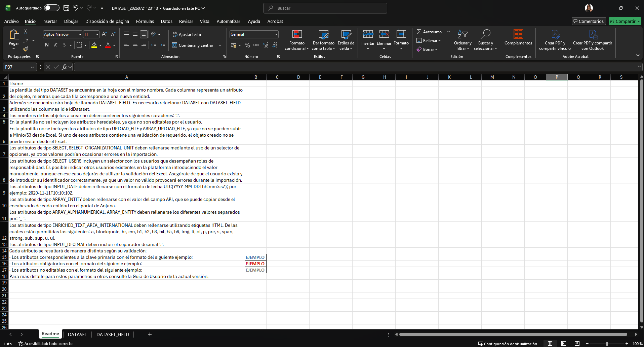Toggle the Autoguardado switch
Image resolution: width=644 pixels, height=347 pixels.
51,8
